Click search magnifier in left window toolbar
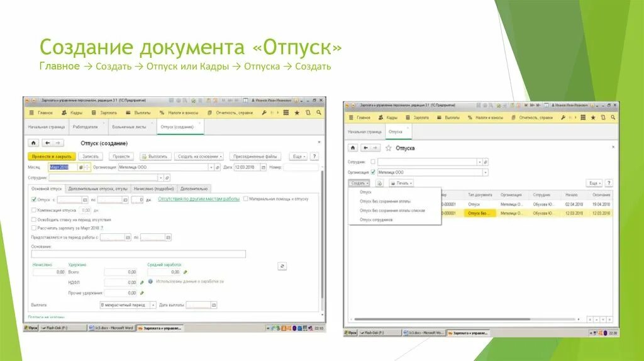Screen dimensions: 644x361 (319, 113)
